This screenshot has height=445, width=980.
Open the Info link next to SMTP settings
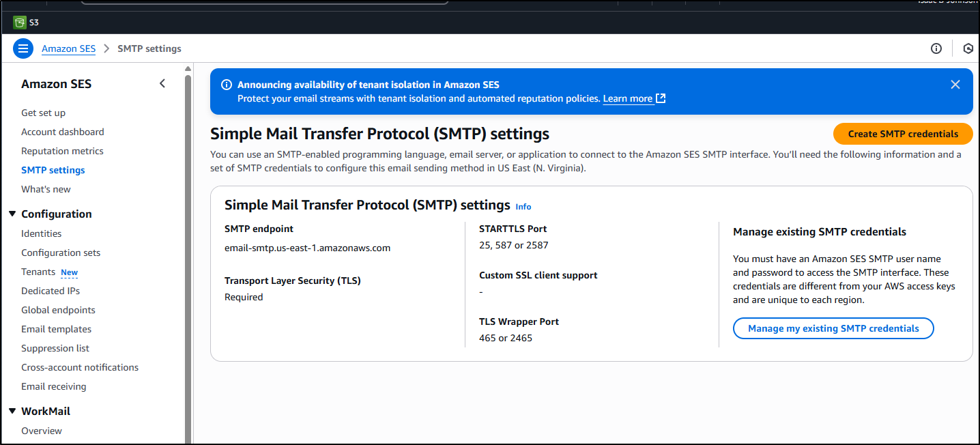pos(523,206)
